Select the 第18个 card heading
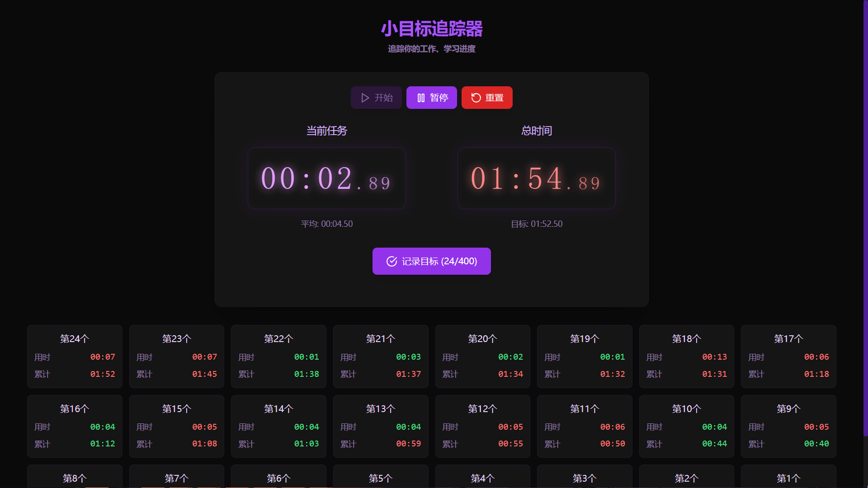868x488 pixels. tap(686, 339)
